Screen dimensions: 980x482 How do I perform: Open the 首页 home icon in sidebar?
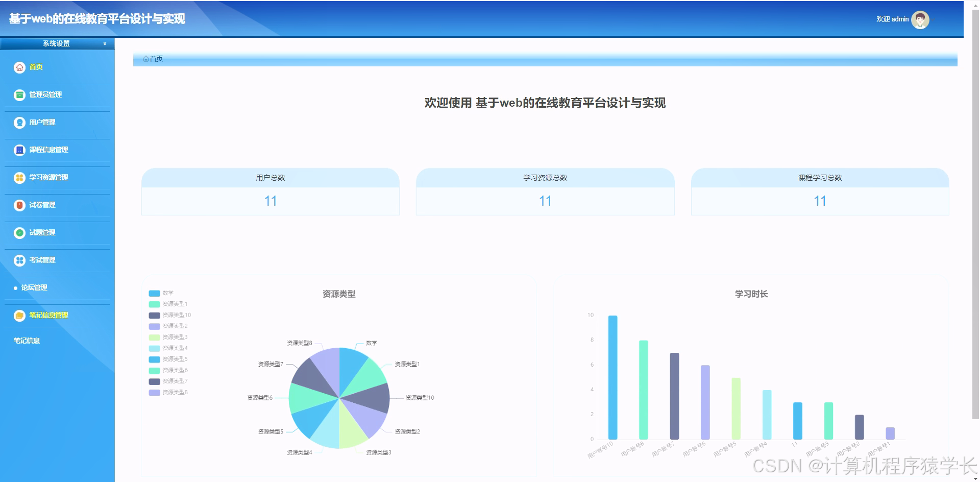tap(19, 67)
